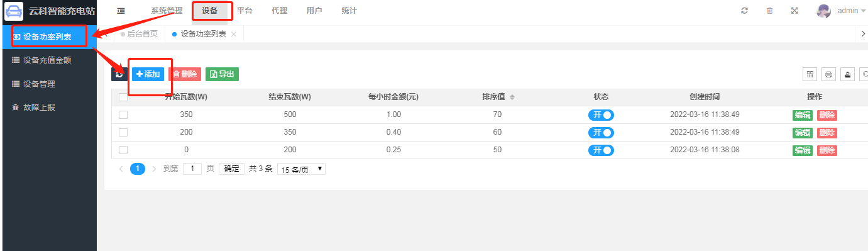The image size is (868, 251).
Task: Toggle the status switch for the 350W row
Action: click(601, 115)
